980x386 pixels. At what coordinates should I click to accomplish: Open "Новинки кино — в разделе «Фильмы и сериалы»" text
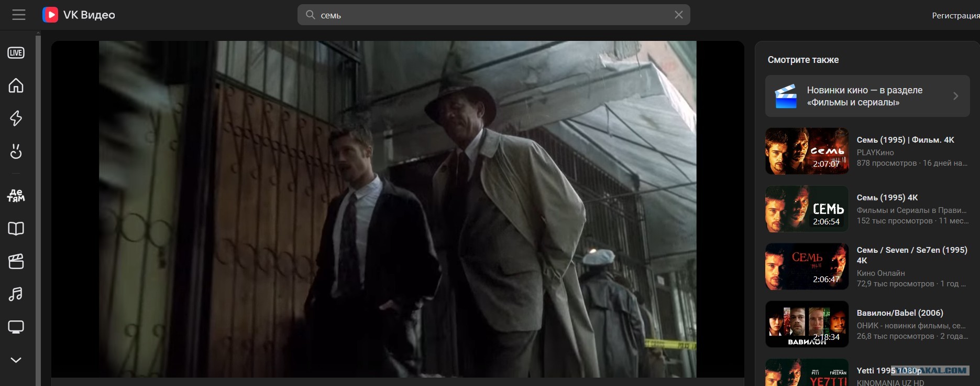click(x=865, y=96)
